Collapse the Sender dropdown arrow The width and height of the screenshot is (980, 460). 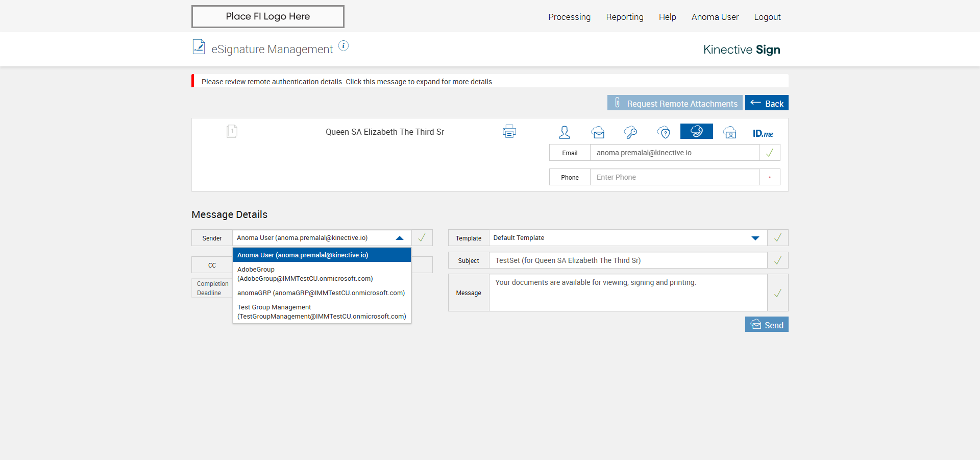click(x=400, y=238)
